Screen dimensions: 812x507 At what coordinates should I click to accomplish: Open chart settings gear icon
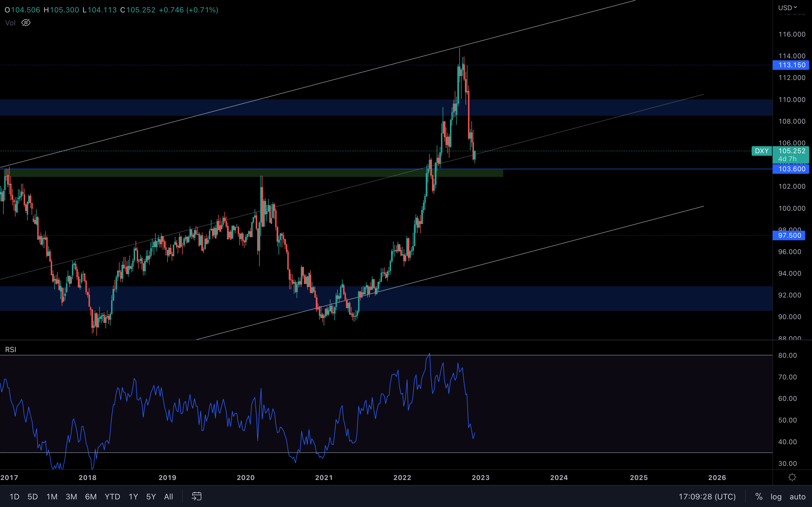coord(792,477)
